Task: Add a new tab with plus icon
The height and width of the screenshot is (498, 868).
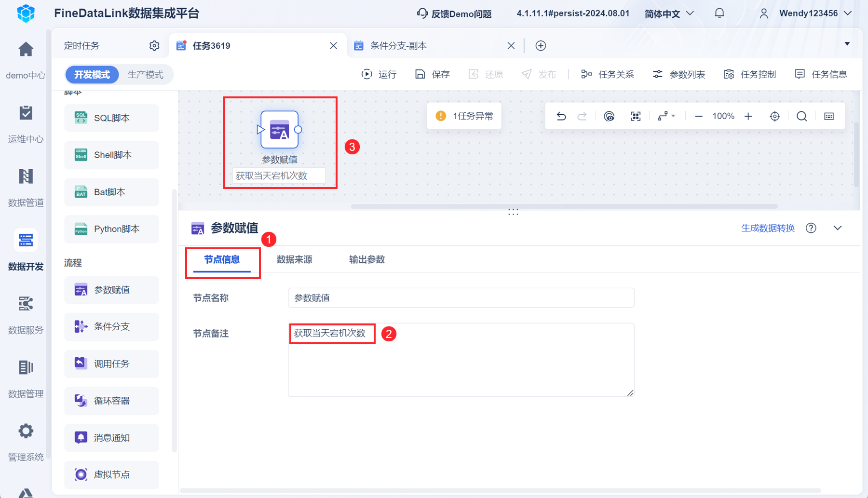Action: [541, 46]
